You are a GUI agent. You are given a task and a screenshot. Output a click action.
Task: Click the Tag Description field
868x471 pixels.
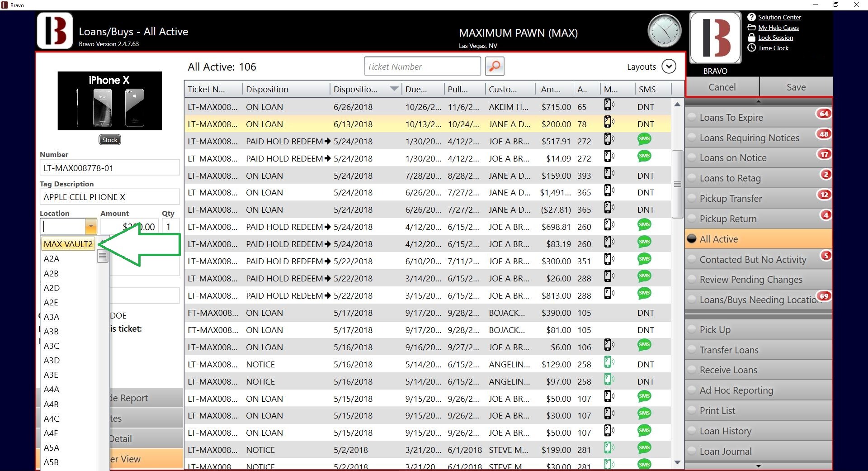tap(109, 197)
